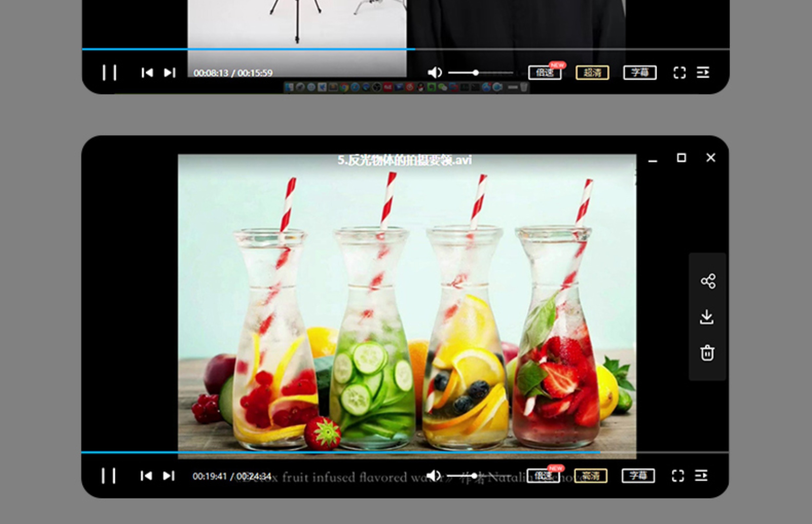Open 超清 quality selector in top player
Screen dimensions: 812x524
(x=592, y=72)
